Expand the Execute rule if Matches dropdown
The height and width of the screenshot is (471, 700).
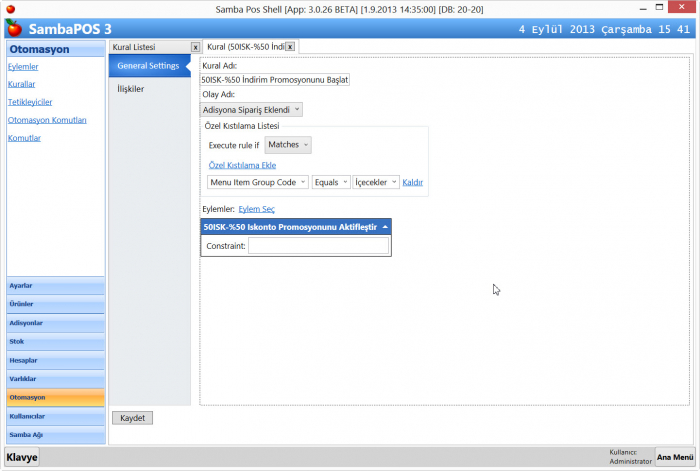(289, 145)
